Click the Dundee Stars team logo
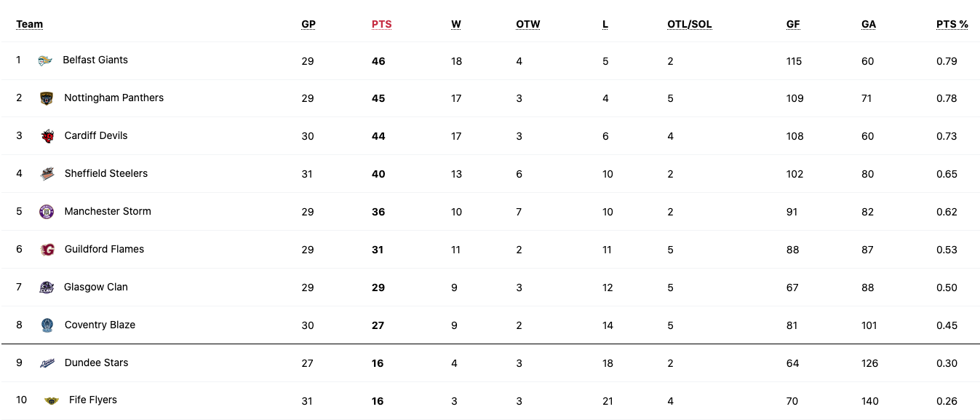Viewport: 980px width, 420px height. (x=47, y=363)
